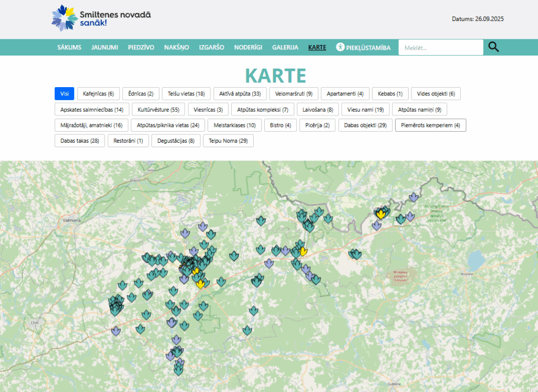Filter by Piemērots kemperiem (4)
538x392 pixels.
click(430, 125)
